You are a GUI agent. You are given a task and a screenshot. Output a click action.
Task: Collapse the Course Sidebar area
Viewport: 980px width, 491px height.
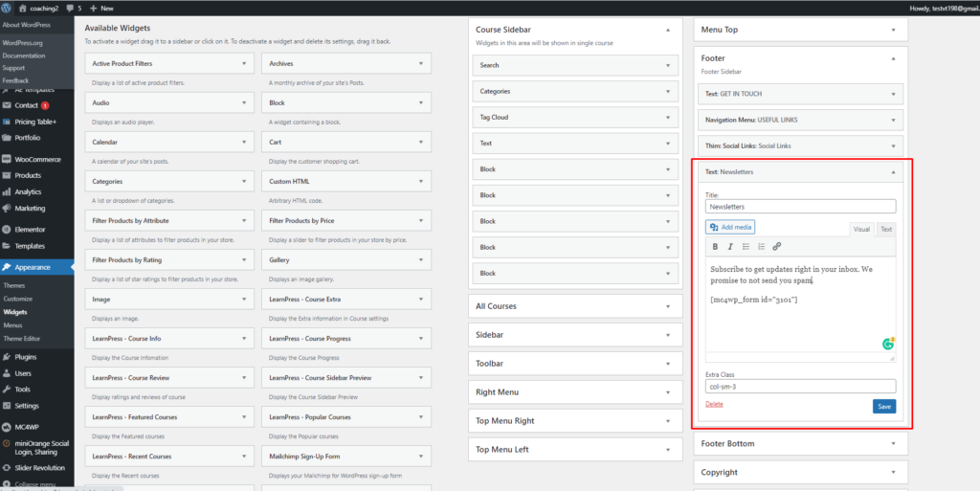click(x=668, y=30)
